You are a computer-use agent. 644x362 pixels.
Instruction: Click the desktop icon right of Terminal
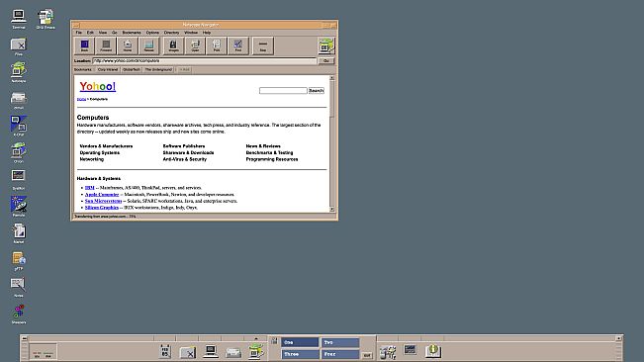tap(46, 18)
